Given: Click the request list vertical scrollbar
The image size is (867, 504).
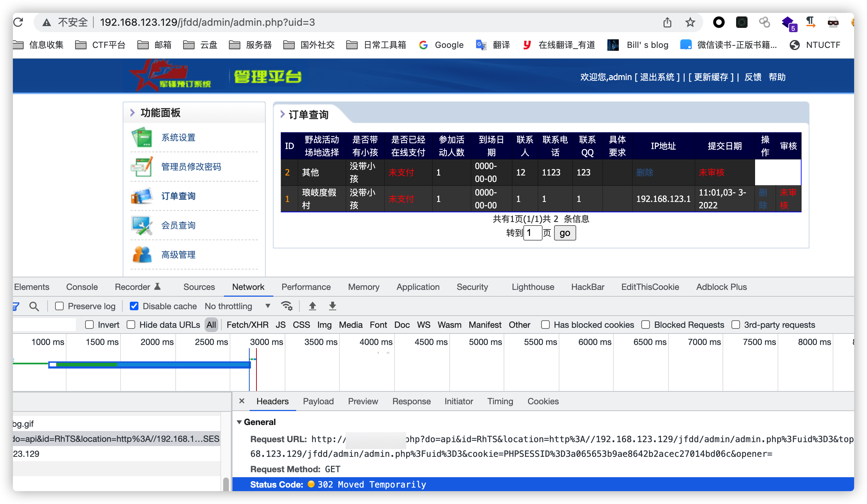Looking at the screenshot, I should tap(226, 484).
